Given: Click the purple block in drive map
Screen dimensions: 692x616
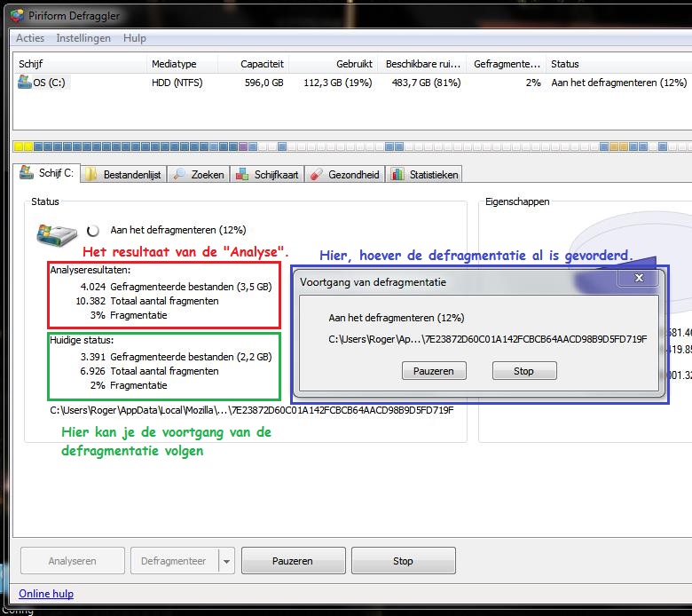Looking at the screenshot, I should (x=243, y=146).
